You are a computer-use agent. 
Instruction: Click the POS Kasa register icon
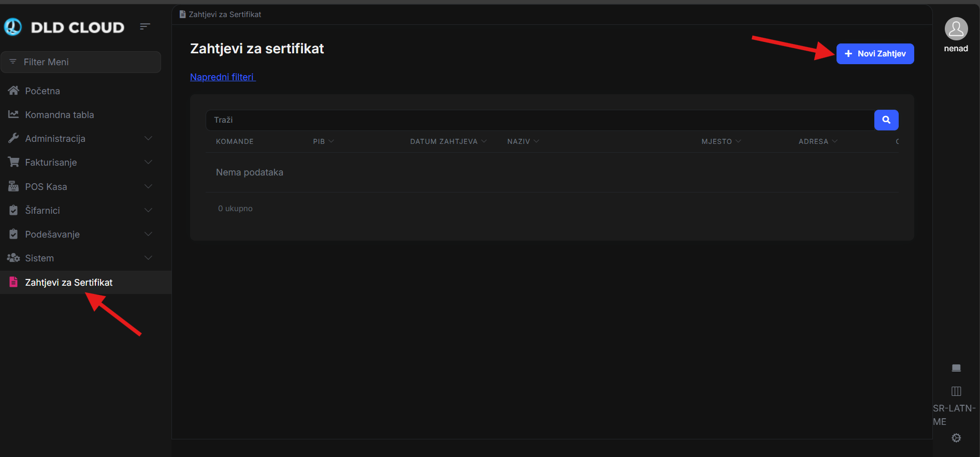click(13, 186)
